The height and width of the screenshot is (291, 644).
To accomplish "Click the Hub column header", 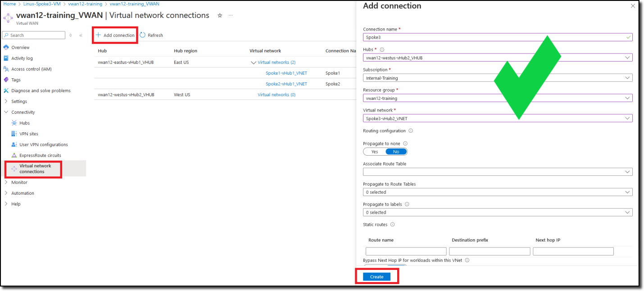I will (x=102, y=51).
